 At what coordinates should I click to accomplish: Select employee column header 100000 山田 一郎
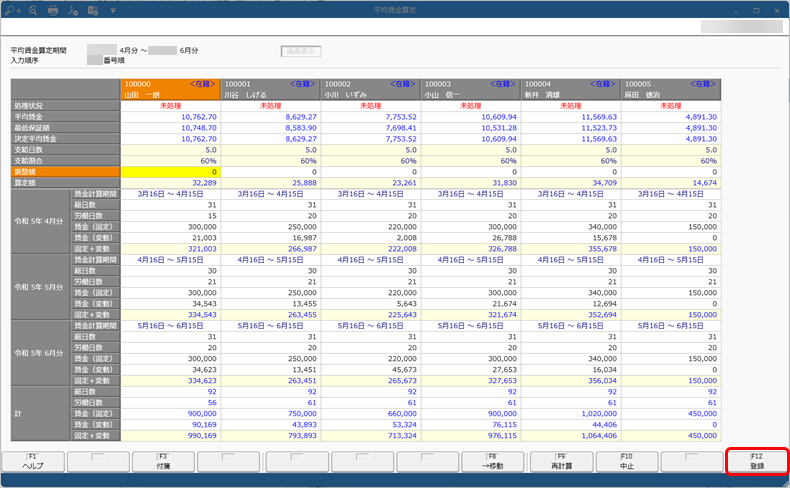[x=170, y=89]
